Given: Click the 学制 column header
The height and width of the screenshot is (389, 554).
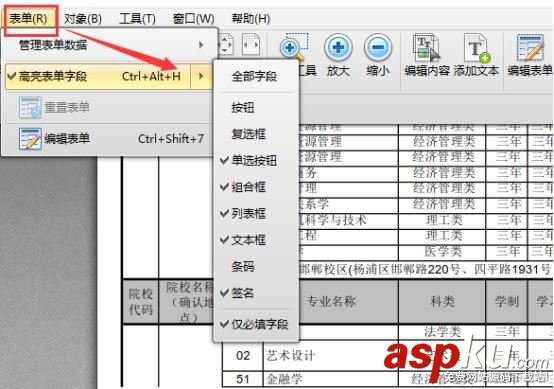Looking at the screenshot, I should click(x=507, y=301).
